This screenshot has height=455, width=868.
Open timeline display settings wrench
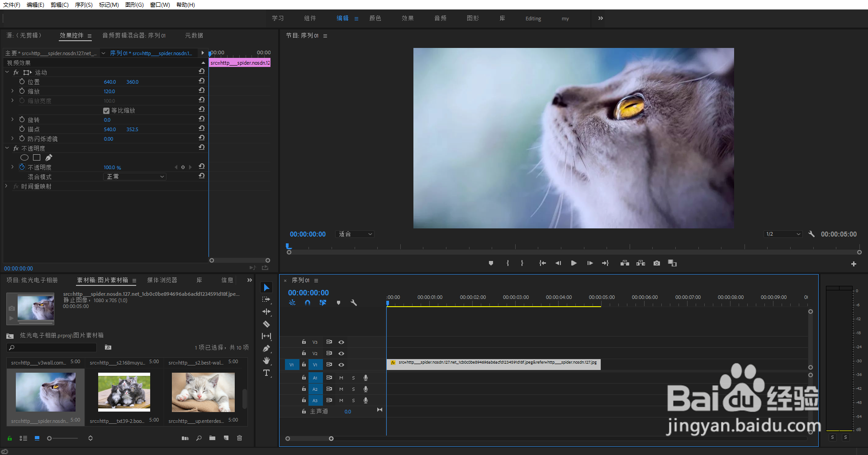pyautogui.click(x=354, y=303)
